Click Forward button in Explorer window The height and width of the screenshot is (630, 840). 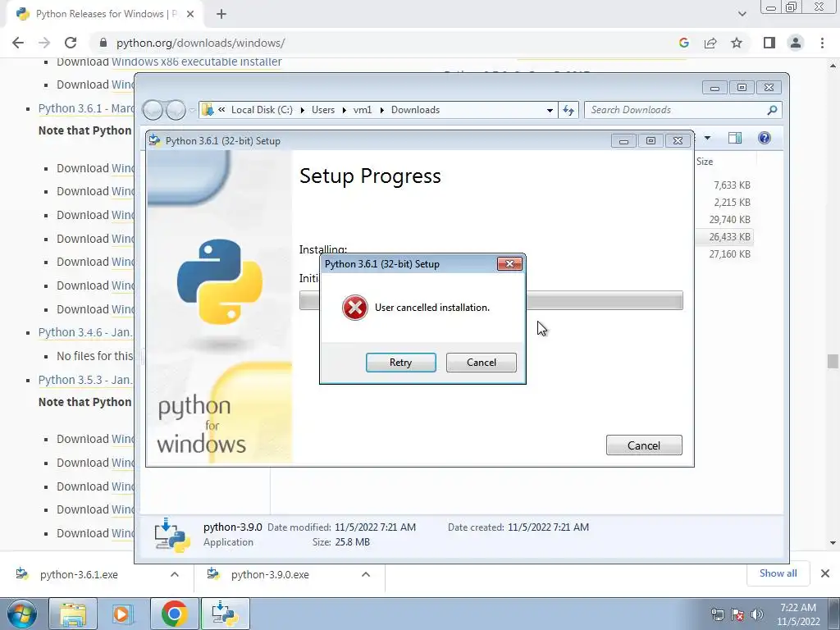tap(176, 110)
